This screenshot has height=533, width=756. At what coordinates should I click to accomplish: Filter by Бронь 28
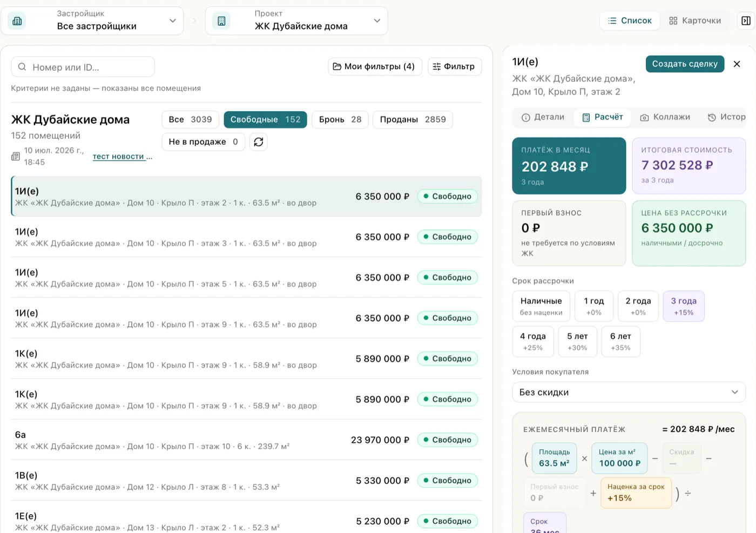click(x=340, y=119)
